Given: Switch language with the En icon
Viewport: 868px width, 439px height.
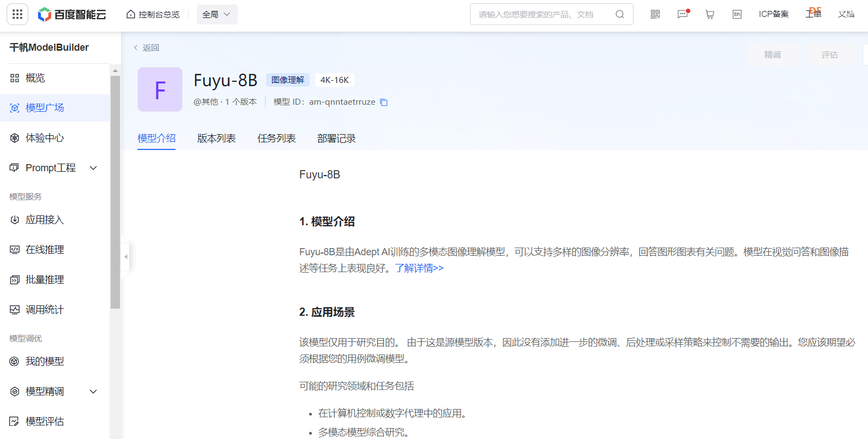Looking at the screenshot, I should [x=737, y=14].
